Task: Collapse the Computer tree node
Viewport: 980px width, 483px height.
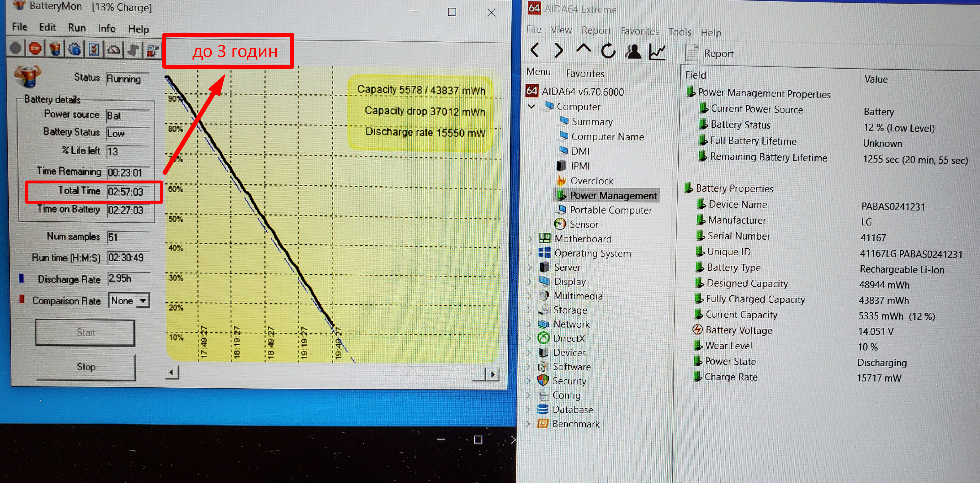Action: point(532,107)
